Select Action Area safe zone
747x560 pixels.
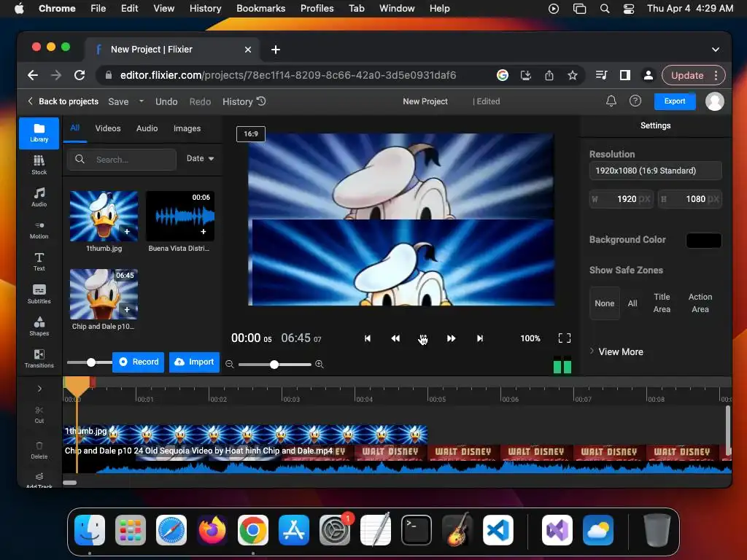pos(700,303)
